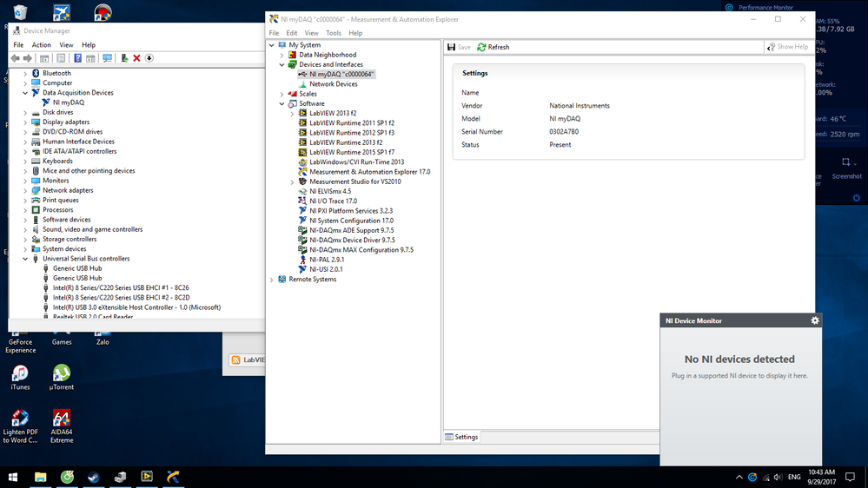Click the Refresh button in Measurement & Automation Explorer
The height and width of the screenshot is (488, 868).
[494, 47]
